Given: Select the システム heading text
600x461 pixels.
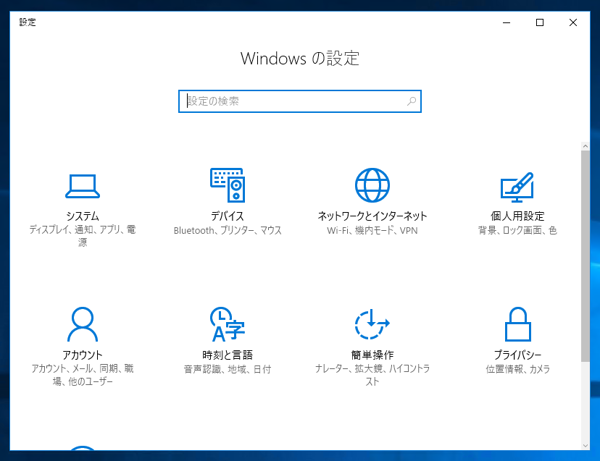Looking at the screenshot, I should point(82,216).
